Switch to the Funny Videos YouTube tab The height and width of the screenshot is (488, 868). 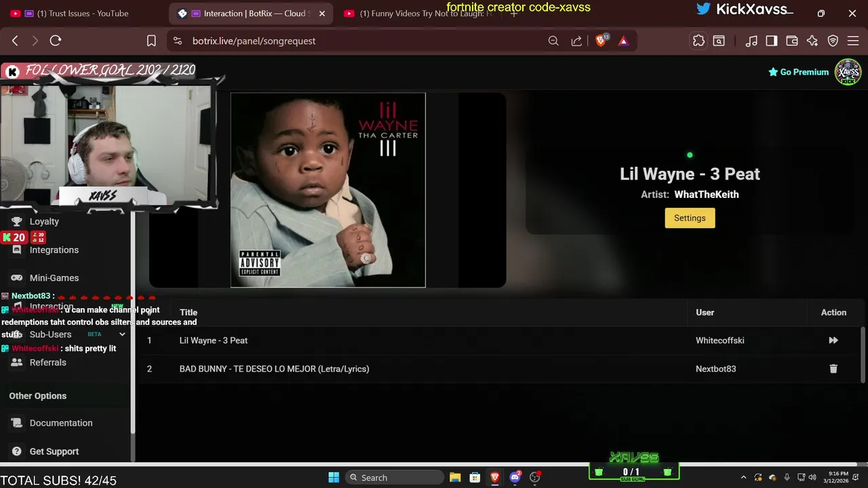click(x=420, y=14)
